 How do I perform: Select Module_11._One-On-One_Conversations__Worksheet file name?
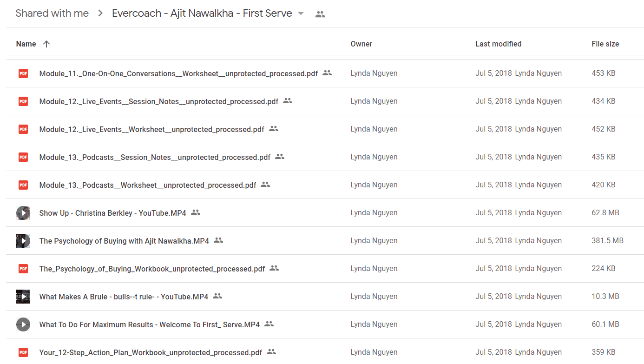179,73
